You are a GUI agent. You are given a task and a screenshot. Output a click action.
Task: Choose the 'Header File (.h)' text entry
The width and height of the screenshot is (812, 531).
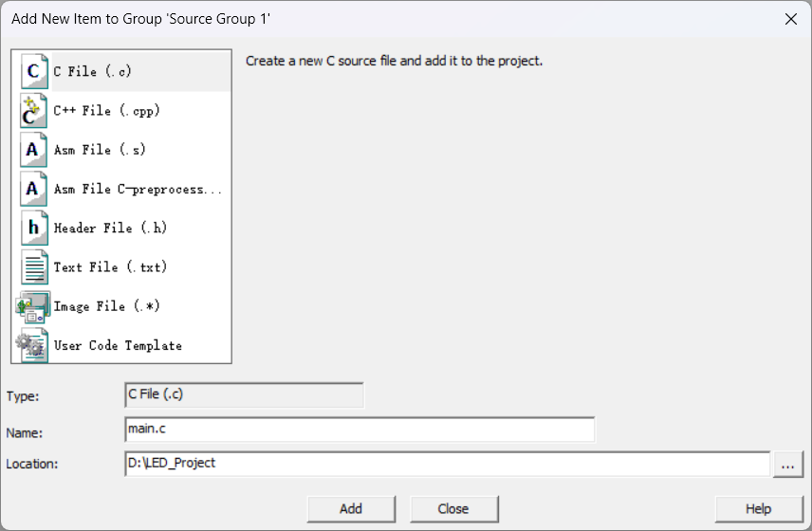(x=110, y=229)
